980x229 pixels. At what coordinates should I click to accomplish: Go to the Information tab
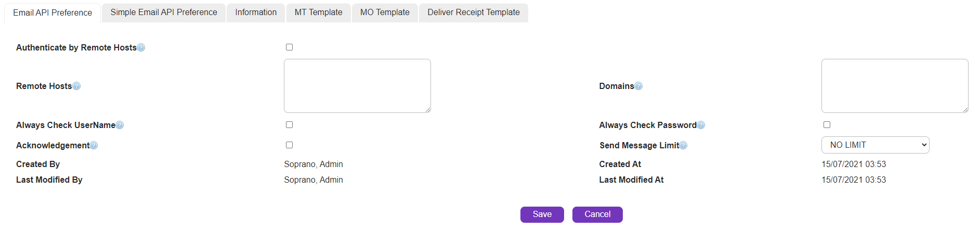pos(256,12)
